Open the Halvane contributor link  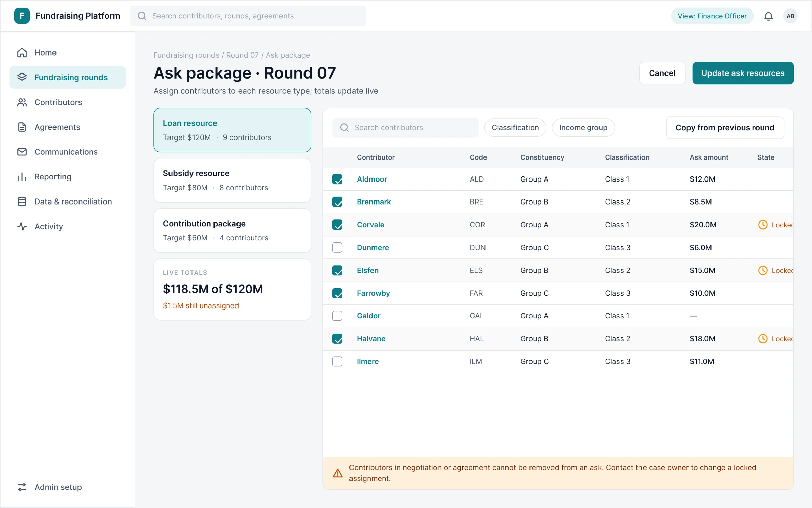coord(371,339)
